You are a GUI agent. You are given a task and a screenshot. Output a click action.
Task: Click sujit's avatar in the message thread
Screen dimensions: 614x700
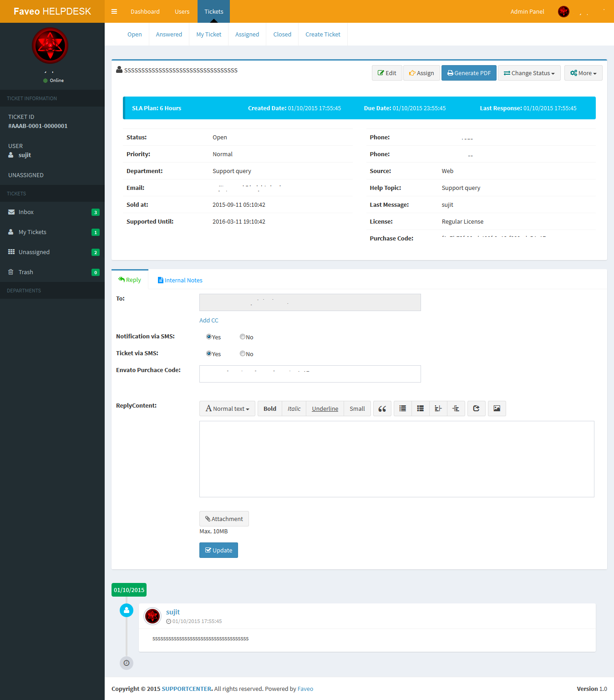pyautogui.click(x=152, y=616)
